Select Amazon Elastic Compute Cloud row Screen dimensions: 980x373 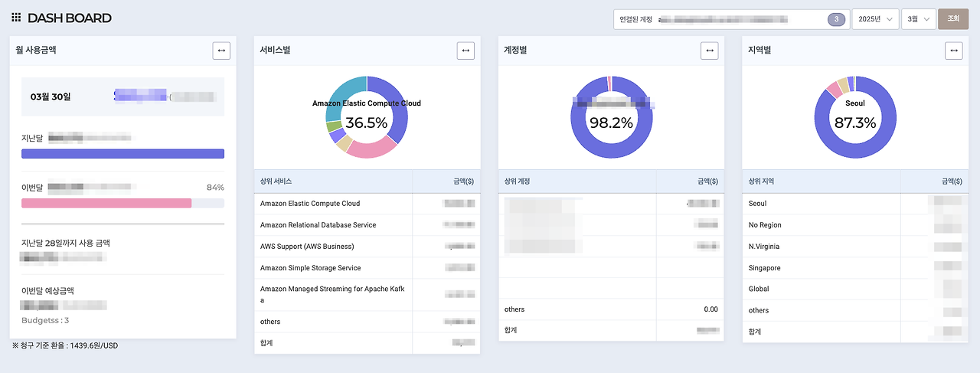[x=367, y=204]
